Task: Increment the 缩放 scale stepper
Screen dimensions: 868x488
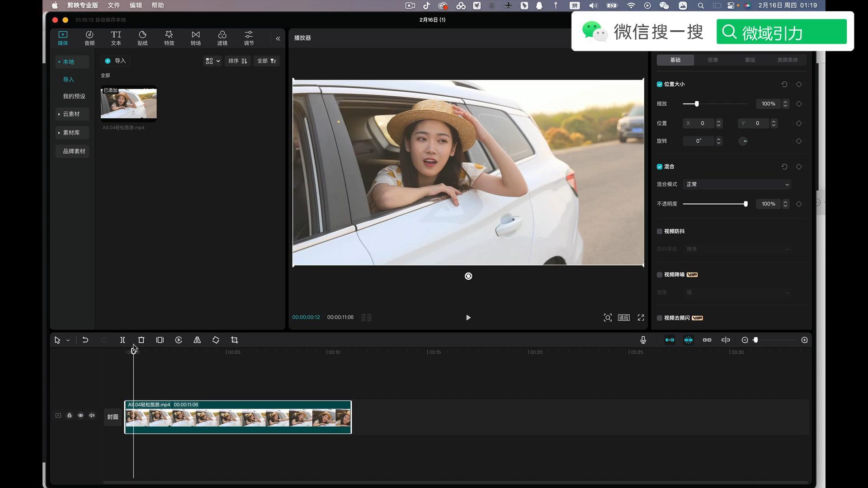Action: [x=785, y=102]
